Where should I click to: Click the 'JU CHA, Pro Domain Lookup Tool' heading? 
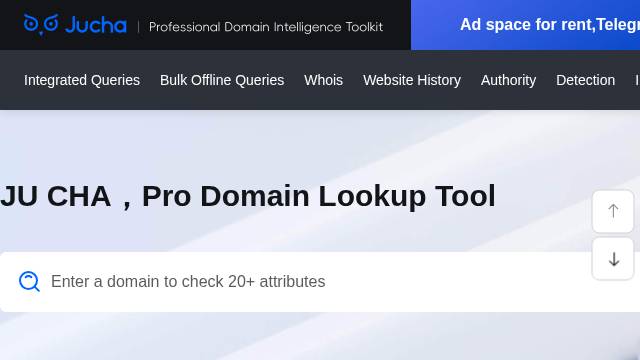click(248, 196)
